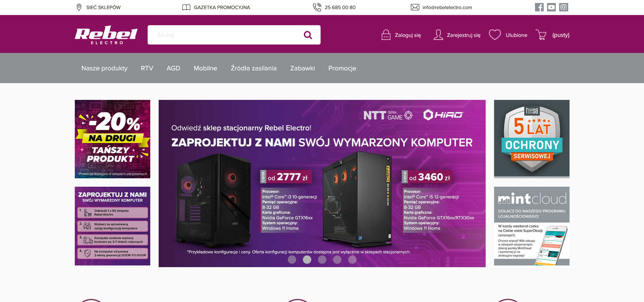Click the map pin Sieć sklepów icon
644x302 pixels.
(x=79, y=7)
